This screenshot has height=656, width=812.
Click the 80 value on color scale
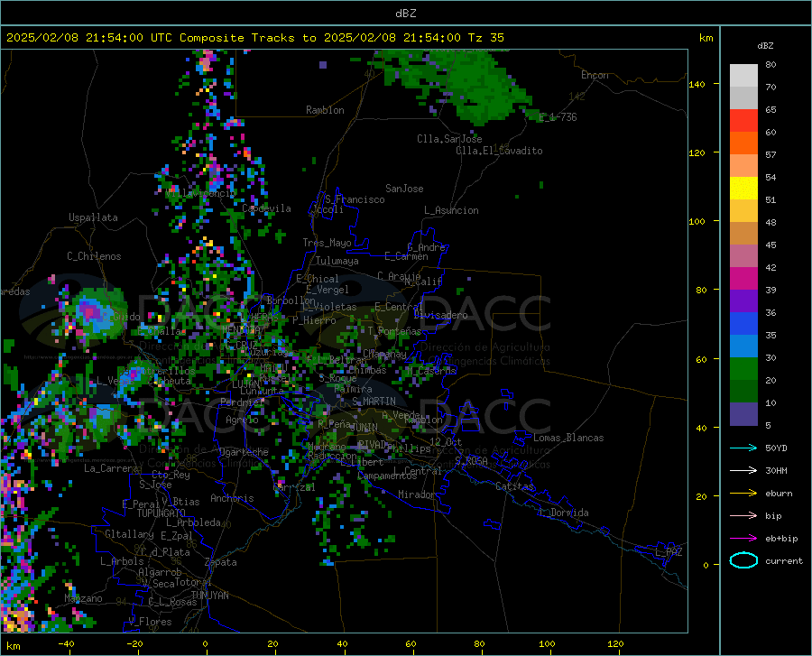click(770, 65)
